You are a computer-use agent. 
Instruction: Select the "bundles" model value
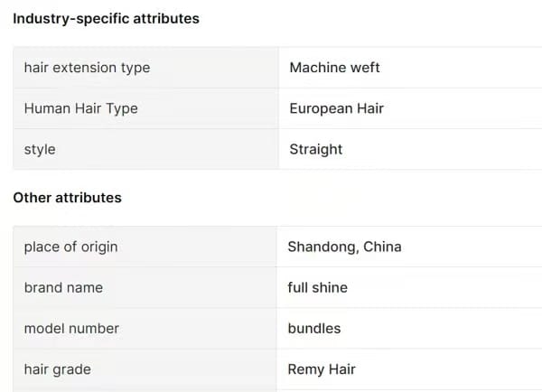(x=314, y=328)
